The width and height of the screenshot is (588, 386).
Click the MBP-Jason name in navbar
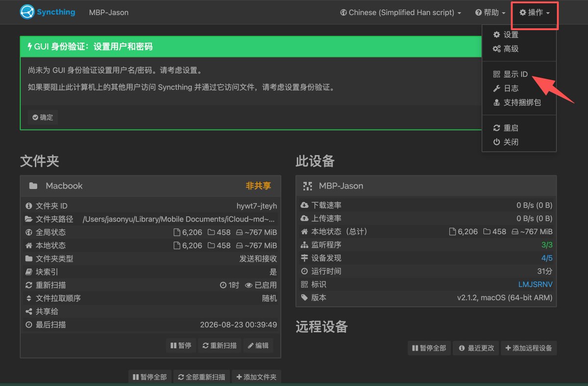click(109, 13)
